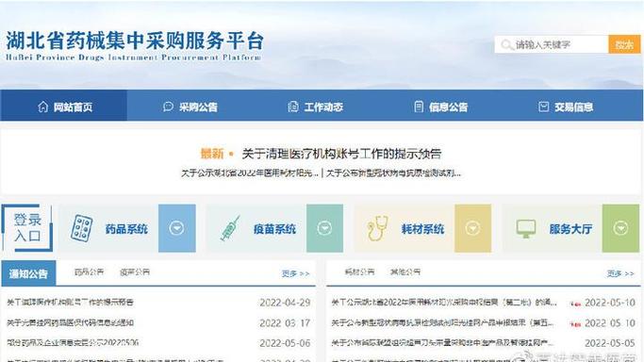Image resolution: width=644 pixels, height=362 pixels.
Task: Click the pill pack icon for 药品系统
Action: (81, 228)
